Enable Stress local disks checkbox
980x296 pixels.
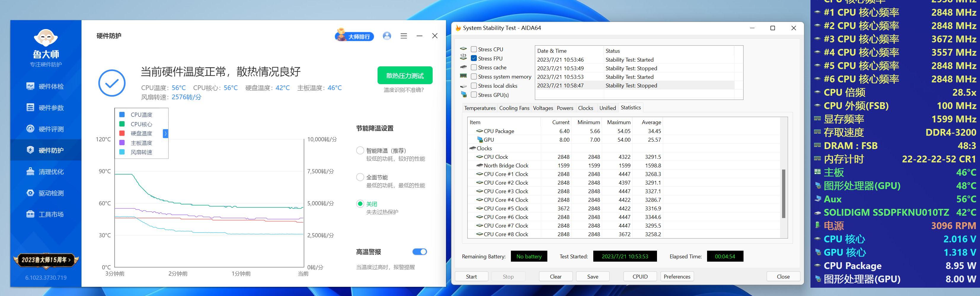pyautogui.click(x=474, y=86)
